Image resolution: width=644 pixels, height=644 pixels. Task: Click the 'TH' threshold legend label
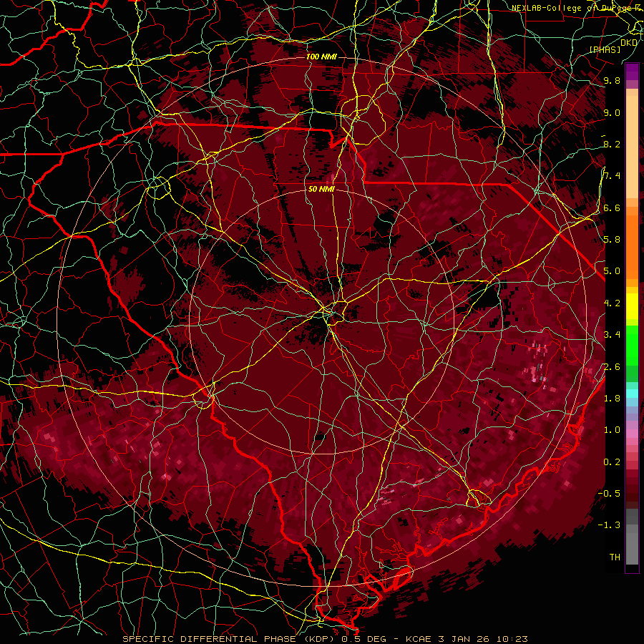click(x=615, y=557)
